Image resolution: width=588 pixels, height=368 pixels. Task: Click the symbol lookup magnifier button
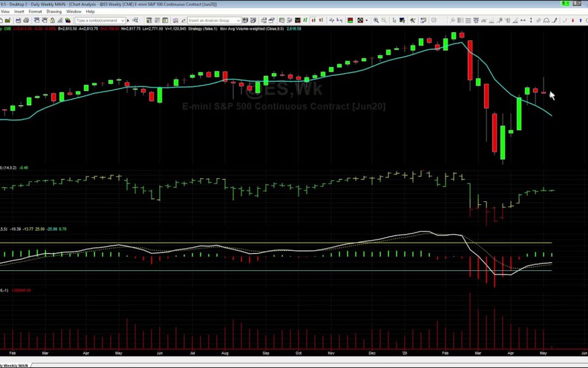coord(136,20)
